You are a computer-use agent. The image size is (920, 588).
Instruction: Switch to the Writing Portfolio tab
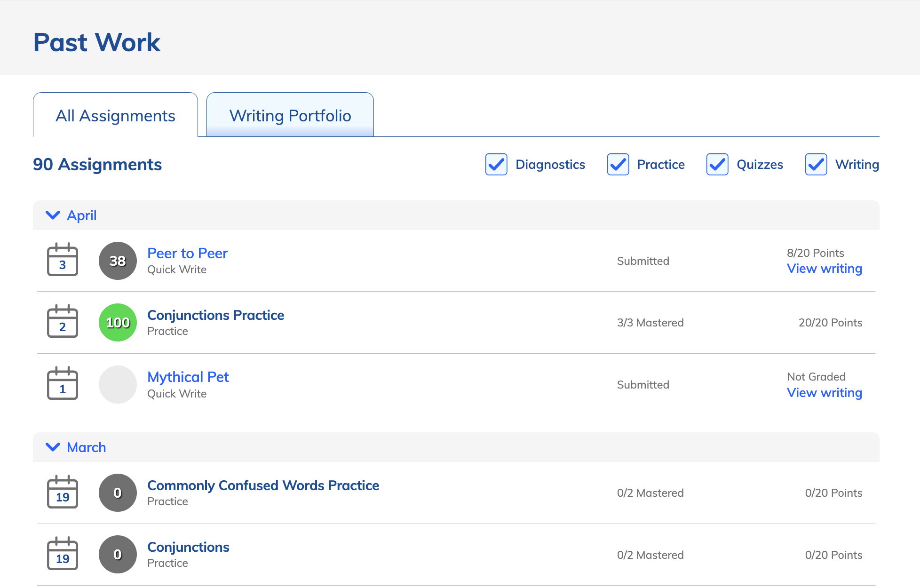coord(290,115)
